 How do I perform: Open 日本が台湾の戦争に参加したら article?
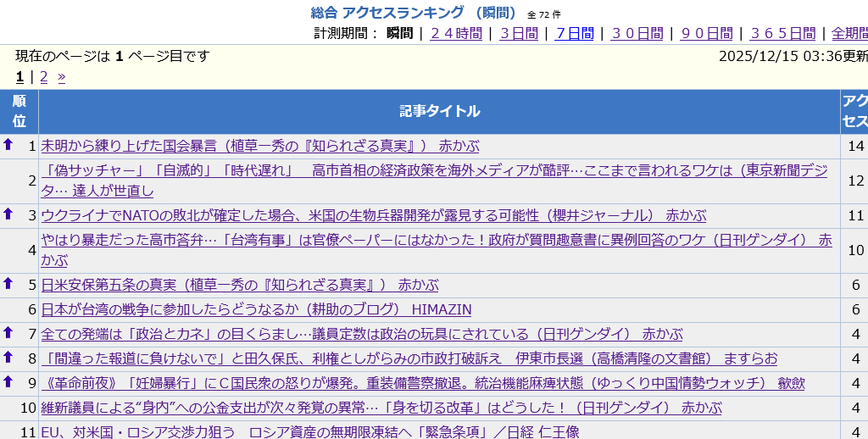tap(256, 309)
